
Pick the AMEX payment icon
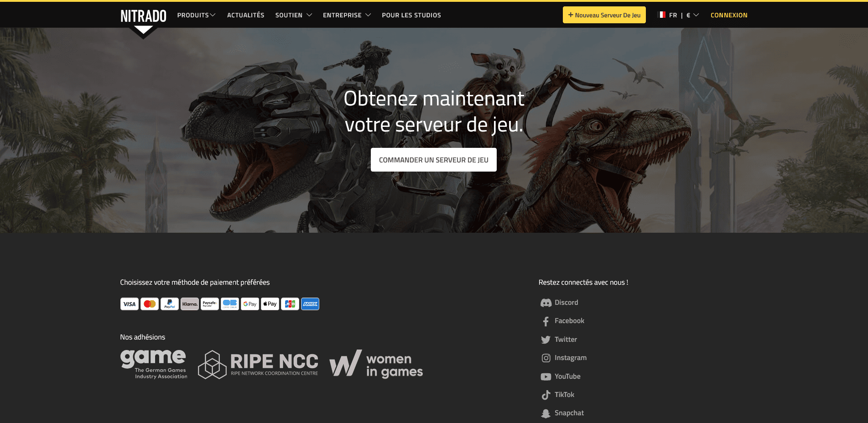tap(310, 304)
